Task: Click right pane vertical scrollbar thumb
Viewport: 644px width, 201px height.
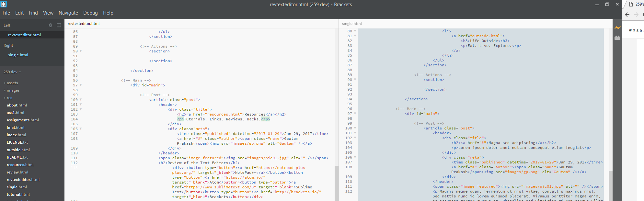Action: [611, 186]
